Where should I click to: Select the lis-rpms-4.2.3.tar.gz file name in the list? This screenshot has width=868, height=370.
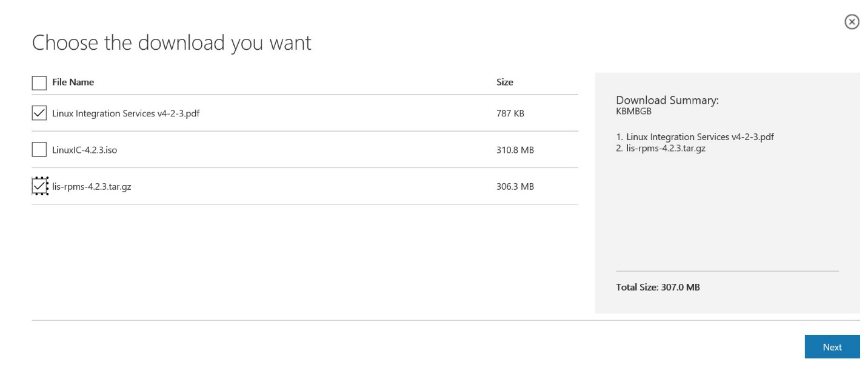point(92,187)
